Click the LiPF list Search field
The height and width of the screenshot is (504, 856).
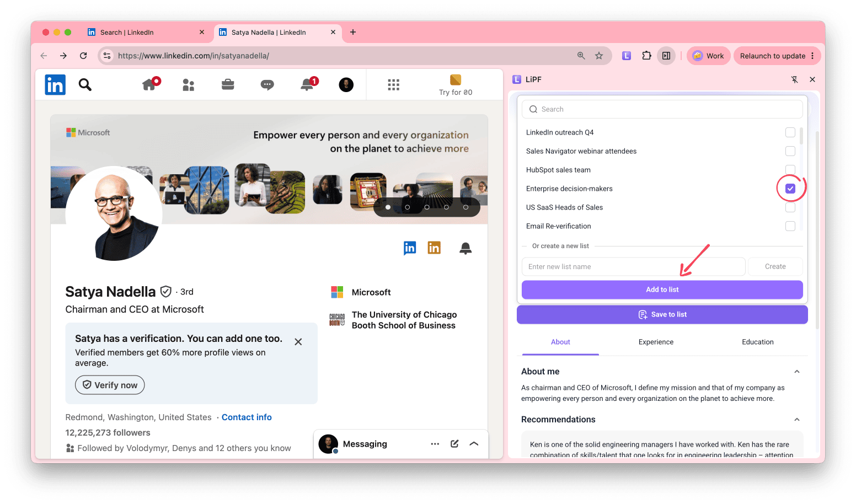click(662, 109)
